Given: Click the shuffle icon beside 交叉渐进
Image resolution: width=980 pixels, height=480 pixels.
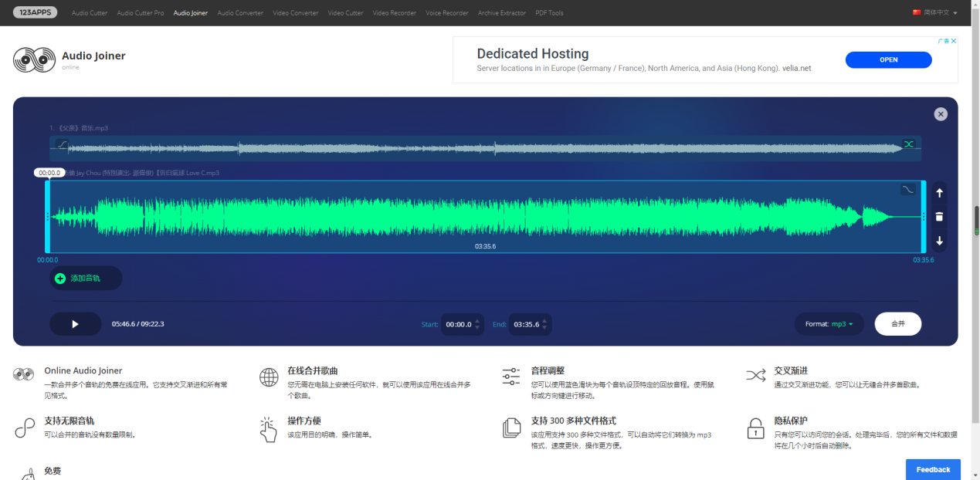Looking at the screenshot, I should 755,376.
